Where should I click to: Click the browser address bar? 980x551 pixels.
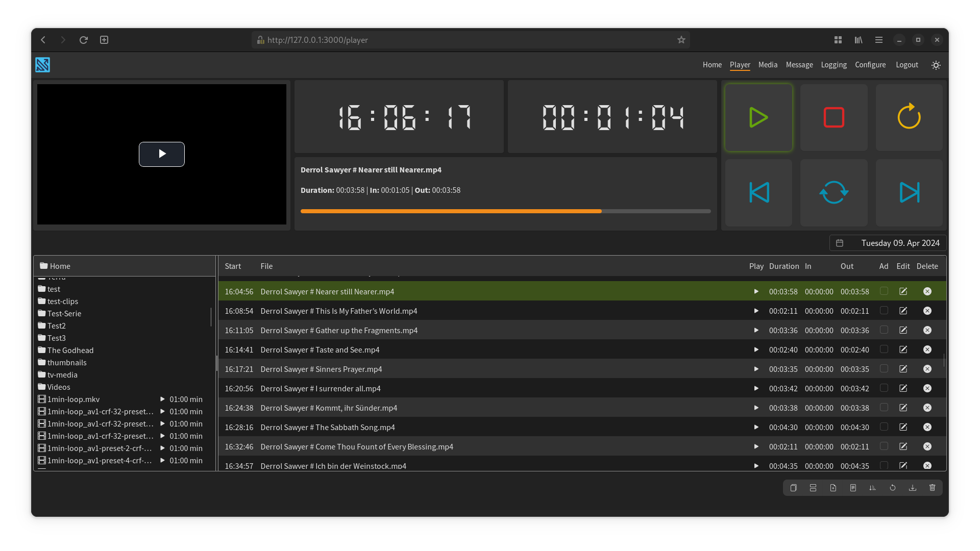(x=471, y=40)
